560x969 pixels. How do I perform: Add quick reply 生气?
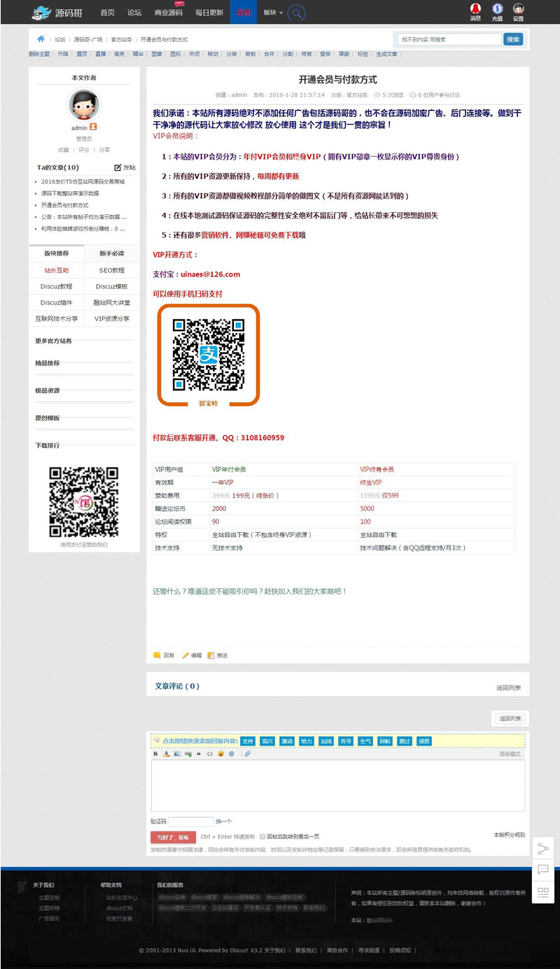coord(365,741)
